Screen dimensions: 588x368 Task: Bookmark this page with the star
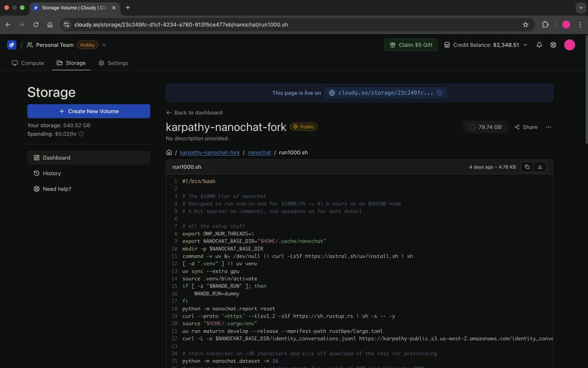526,25
